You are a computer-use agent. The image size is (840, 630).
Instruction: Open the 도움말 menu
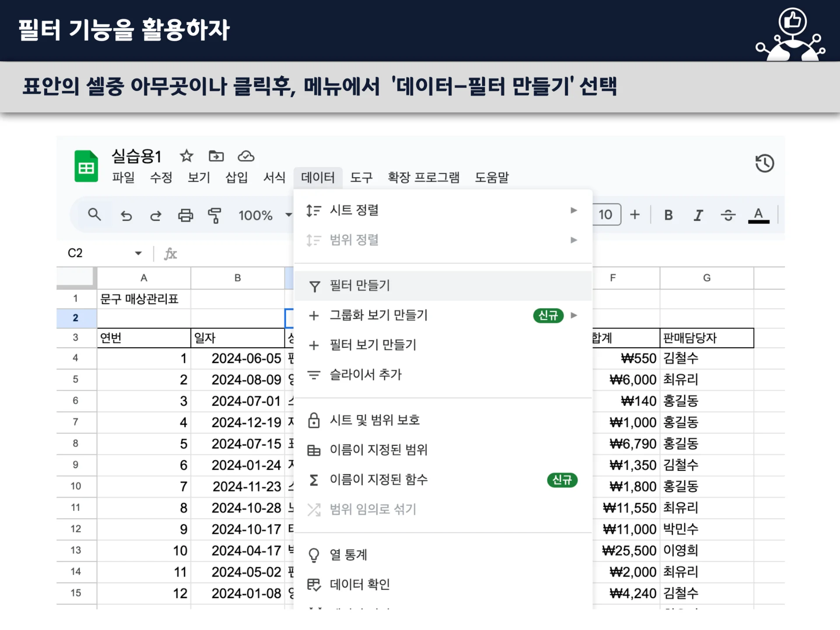pyautogui.click(x=492, y=177)
